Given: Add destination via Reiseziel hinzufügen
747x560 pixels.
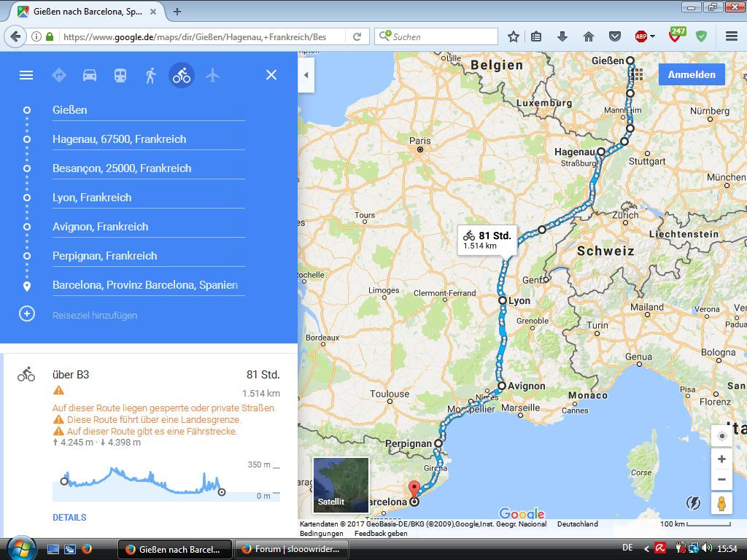Looking at the screenshot, I should click(x=95, y=315).
